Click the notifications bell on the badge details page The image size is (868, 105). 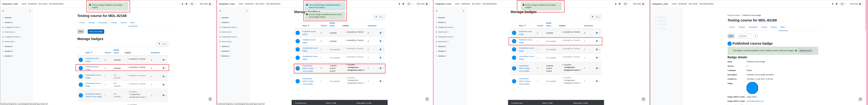[x=833, y=4]
